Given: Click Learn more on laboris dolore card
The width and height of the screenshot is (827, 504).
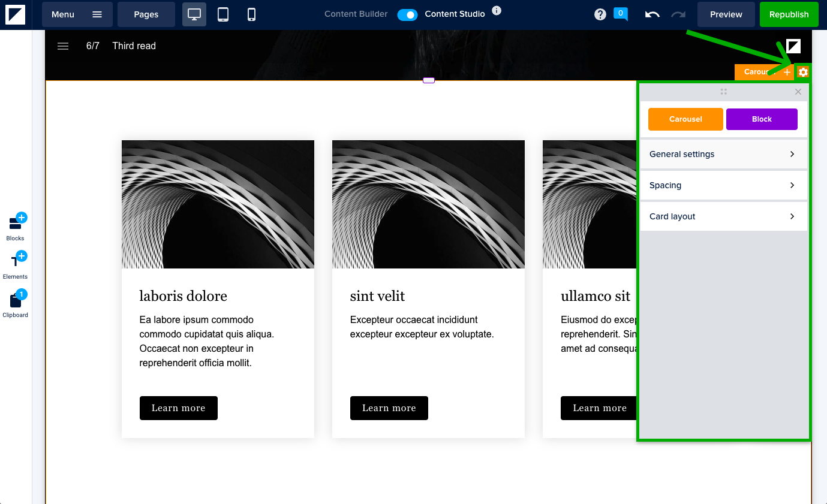Looking at the screenshot, I should (179, 408).
